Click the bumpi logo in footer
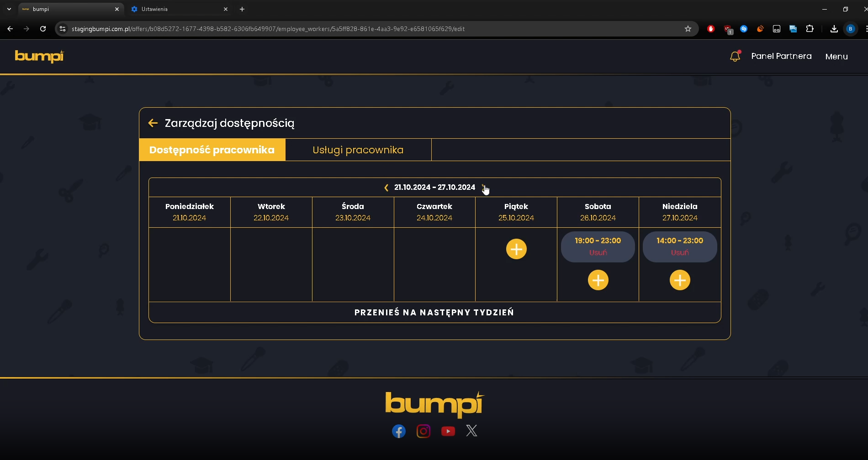This screenshot has height=460, width=868. point(434,404)
